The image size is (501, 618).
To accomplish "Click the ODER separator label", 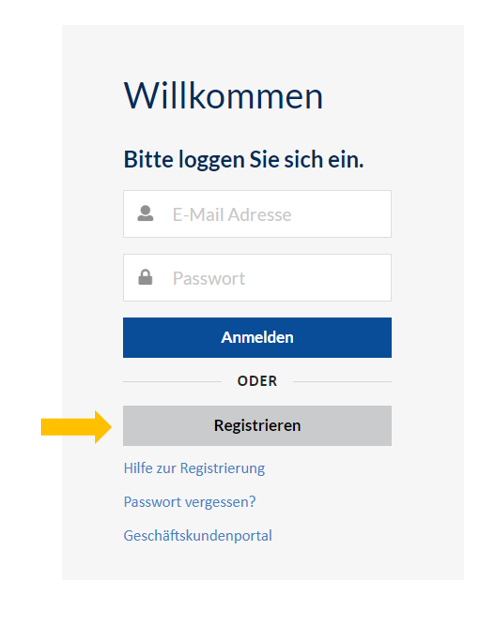I will [x=257, y=381].
